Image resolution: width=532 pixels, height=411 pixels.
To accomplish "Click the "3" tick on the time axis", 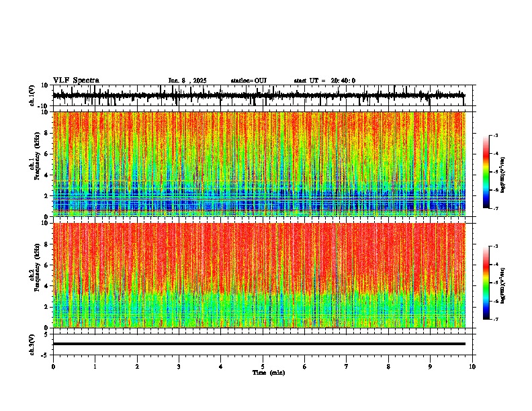I will coord(179,367).
